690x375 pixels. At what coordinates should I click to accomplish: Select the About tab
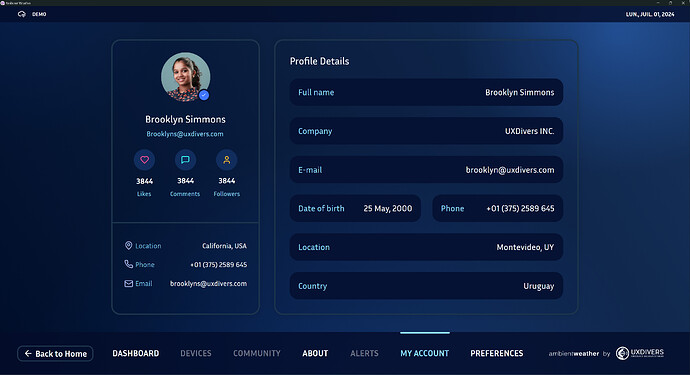tap(315, 353)
